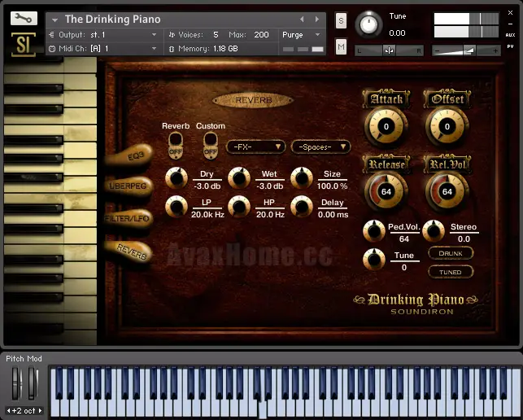523x420 pixels.
Task: Toggle the AUX sends view
Action: [510, 35]
